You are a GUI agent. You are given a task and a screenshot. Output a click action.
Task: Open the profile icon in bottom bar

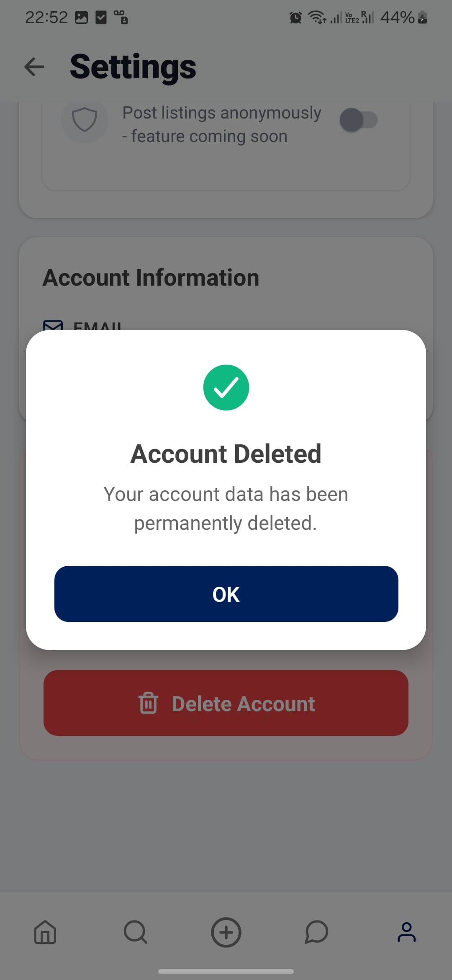pyautogui.click(x=406, y=932)
